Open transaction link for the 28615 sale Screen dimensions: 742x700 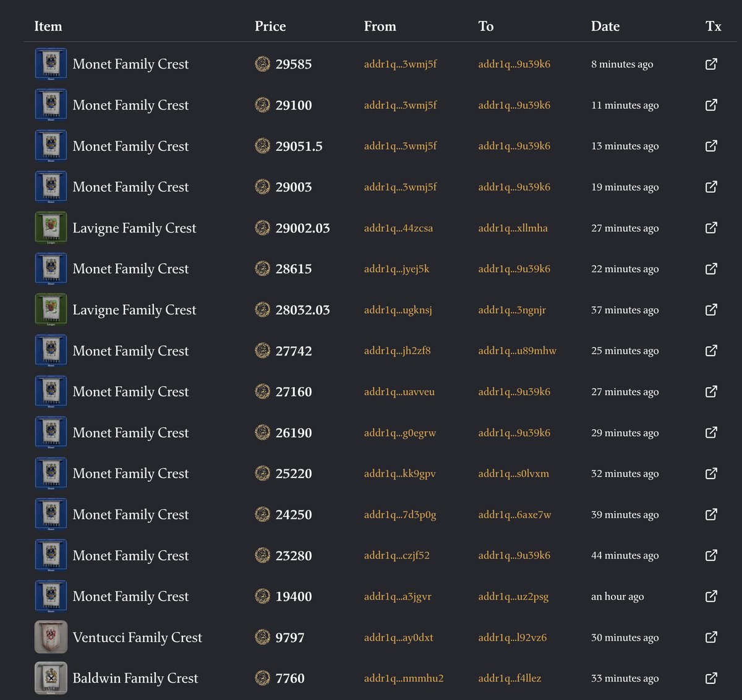[711, 268]
